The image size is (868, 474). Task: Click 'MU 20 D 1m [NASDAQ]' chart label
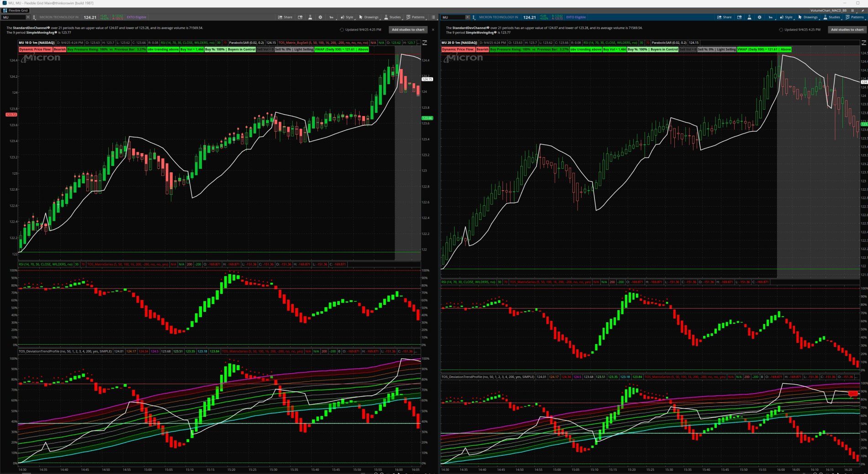point(459,43)
